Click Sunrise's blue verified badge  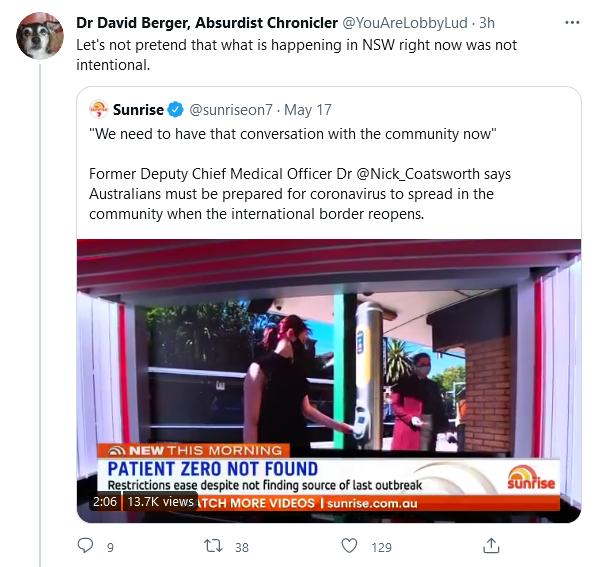[175, 110]
